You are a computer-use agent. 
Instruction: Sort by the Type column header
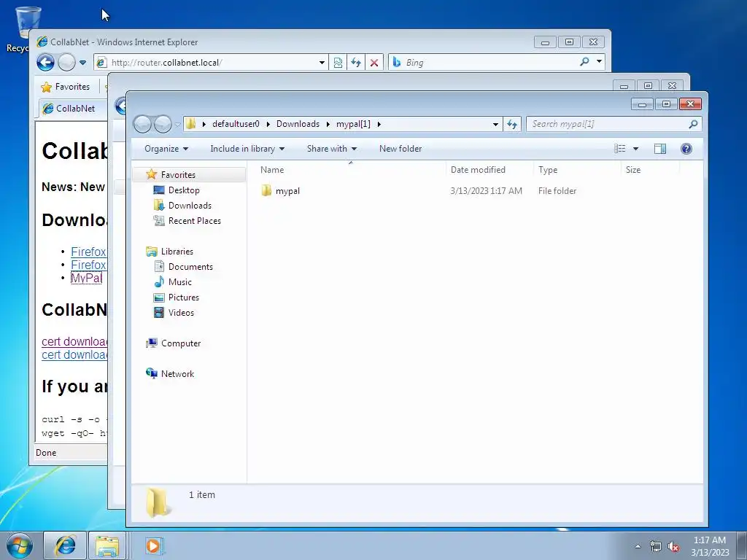pos(578,169)
